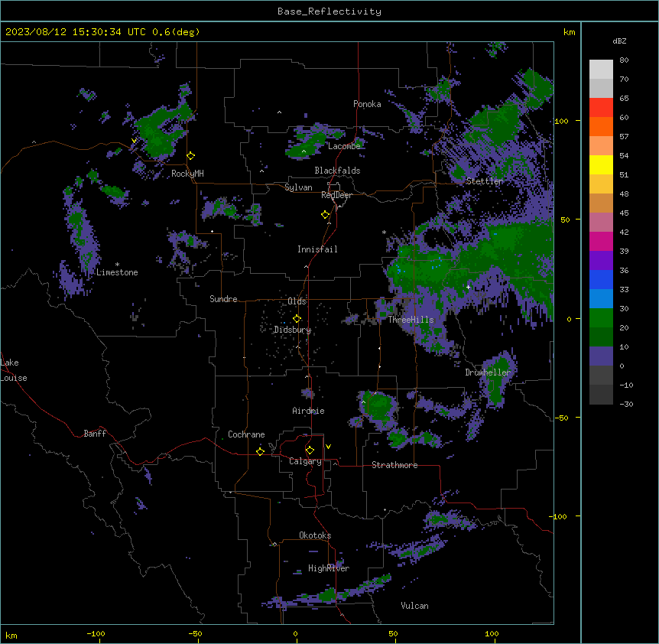Click the Limestone label
Screen dimensions: 659x644
pos(117,272)
